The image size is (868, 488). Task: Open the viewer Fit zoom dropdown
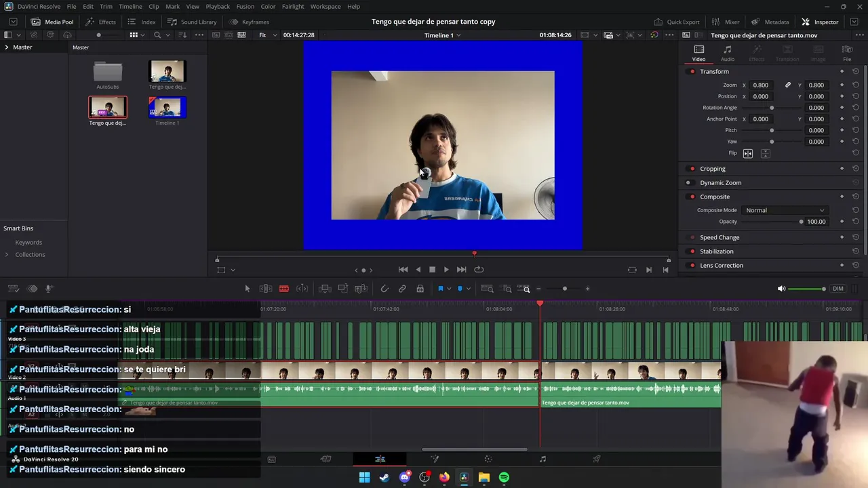[x=266, y=35]
